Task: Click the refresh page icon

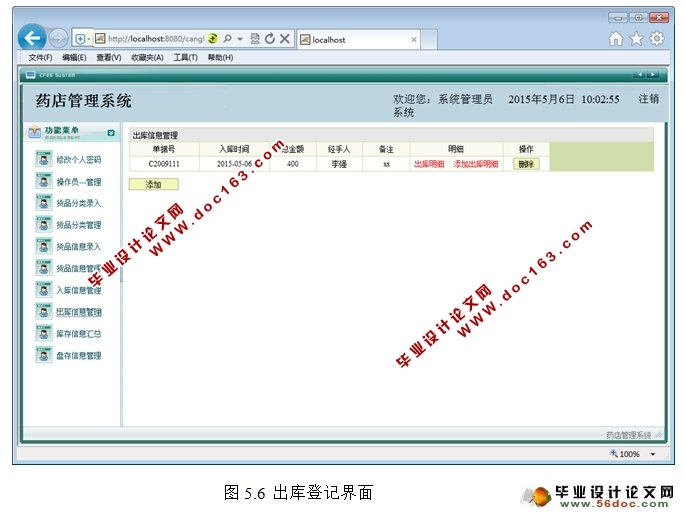Action: [x=270, y=39]
